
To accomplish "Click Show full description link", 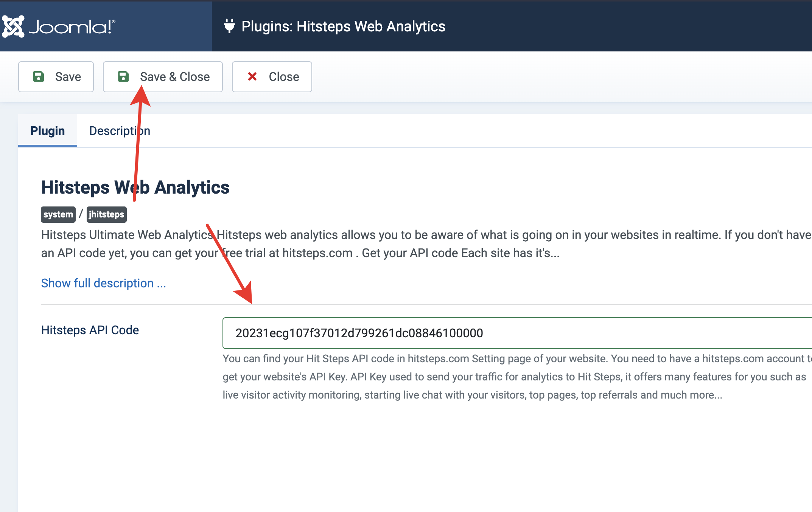I will [104, 283].
